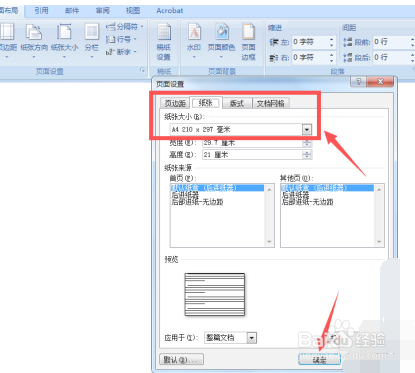
Task: Open the 行号 dropdown arrow
Action: [x=135, y=39]
